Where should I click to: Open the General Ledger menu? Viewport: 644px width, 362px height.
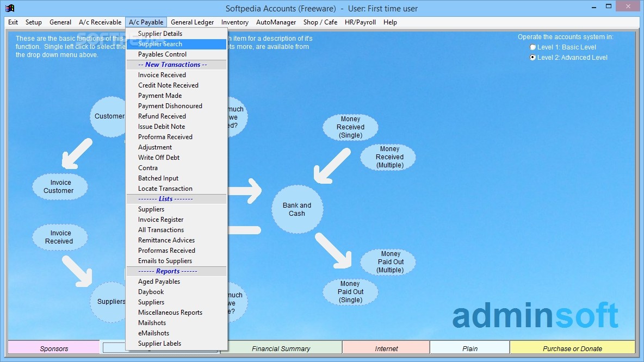pos(192,22)
